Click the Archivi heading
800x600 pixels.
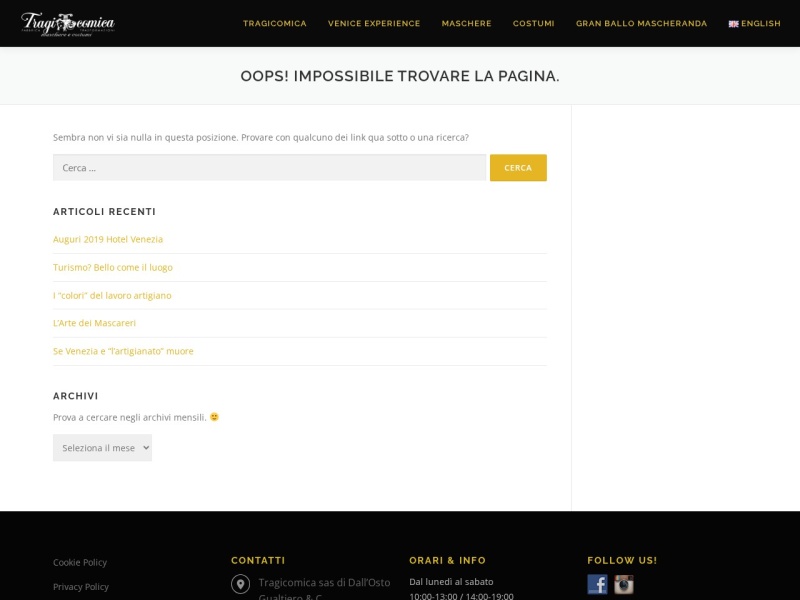tap(76, 396)
